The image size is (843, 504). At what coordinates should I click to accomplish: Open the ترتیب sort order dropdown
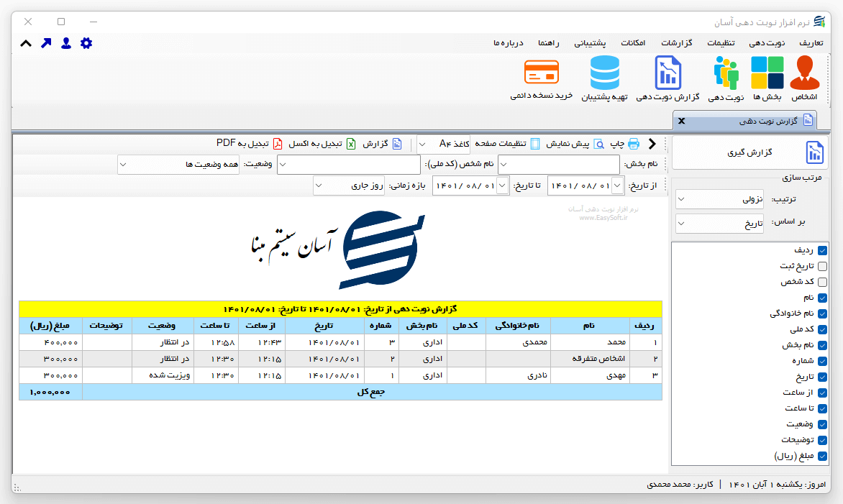[x=719, y=199]
